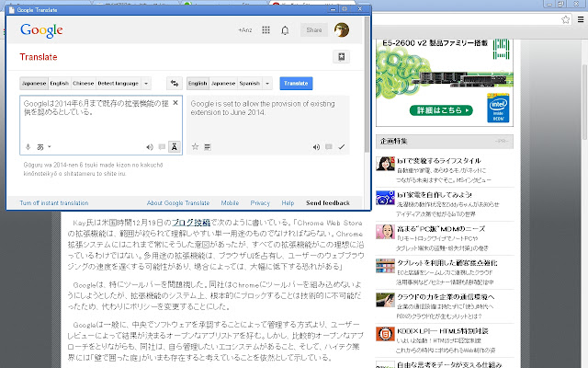Open the Google apps grid icon
Image resolution: width=588 pixels, height=368 pixels.
[266, 30]
